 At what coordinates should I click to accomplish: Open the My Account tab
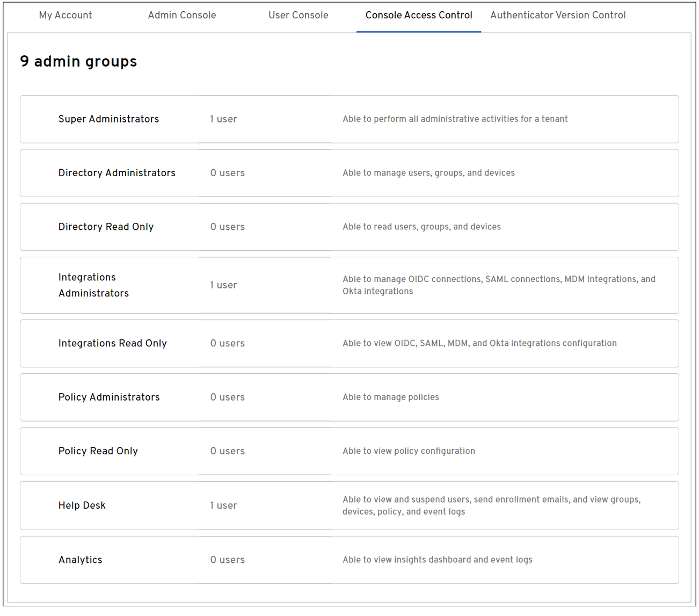click(65, 15)
